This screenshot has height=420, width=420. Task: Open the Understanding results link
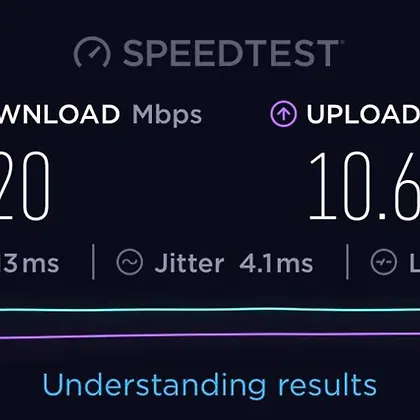pos(210,386)
